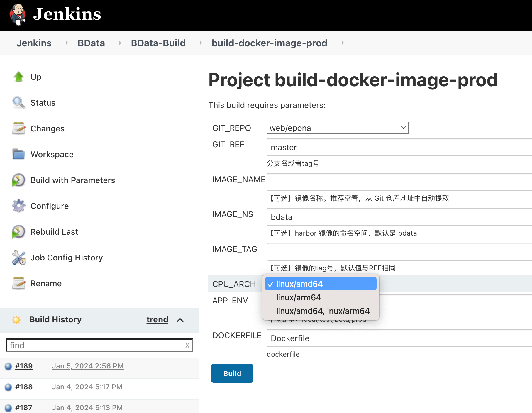Open build #189 link
Image resolution: width=532 pixels, height=413 pixels.
[x=24, y=366]
